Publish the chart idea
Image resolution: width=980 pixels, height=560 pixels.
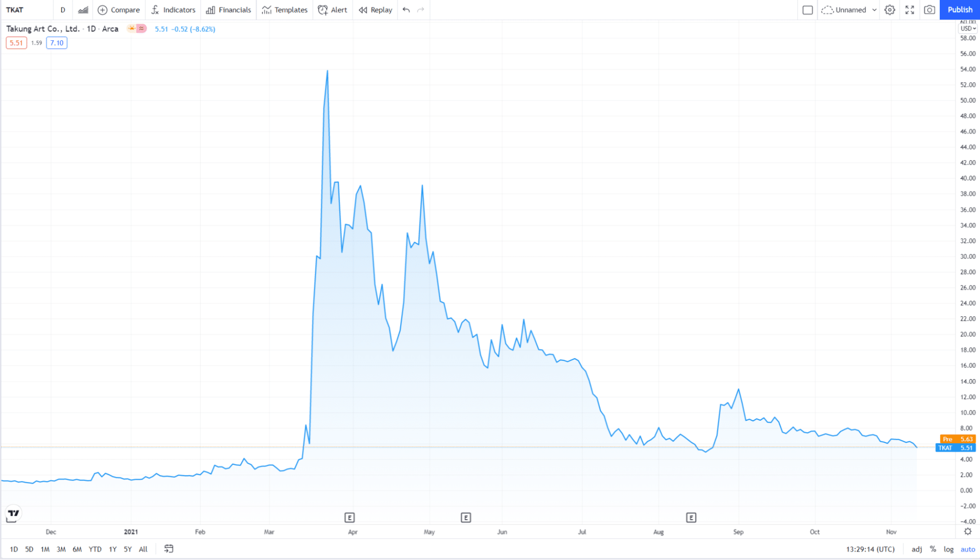tap(960, 10)
